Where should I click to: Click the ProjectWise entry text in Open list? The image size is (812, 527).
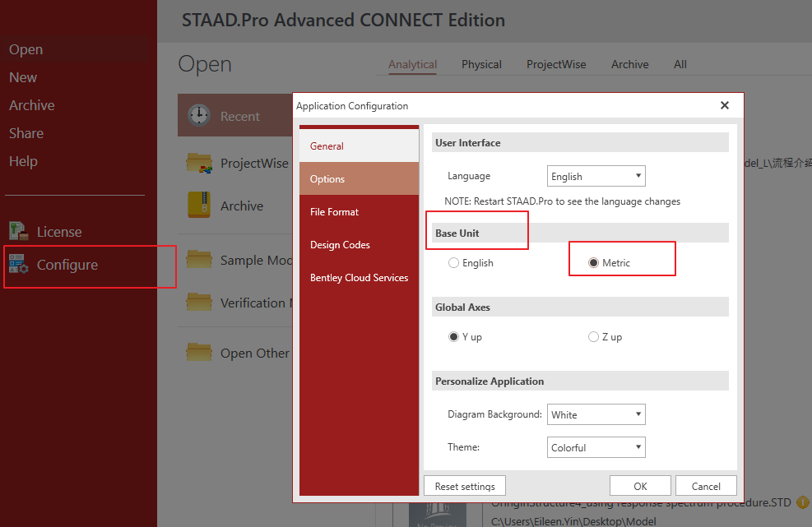[254, 163]
